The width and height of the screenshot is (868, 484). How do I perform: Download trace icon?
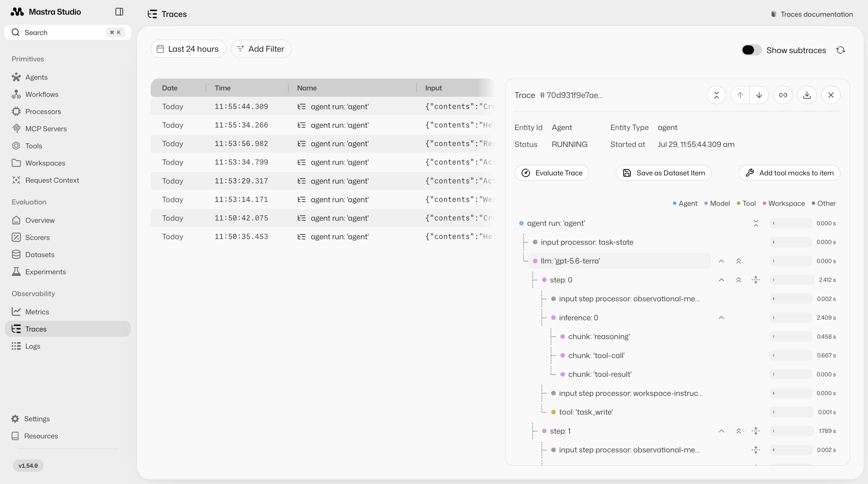point(807,95)
